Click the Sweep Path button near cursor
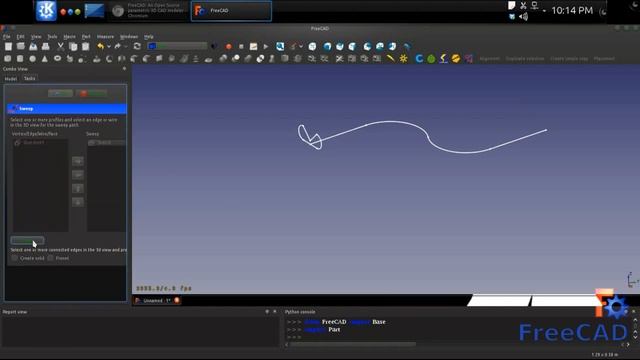This screenshot has width=640, height=360. (x=27, y=240)
